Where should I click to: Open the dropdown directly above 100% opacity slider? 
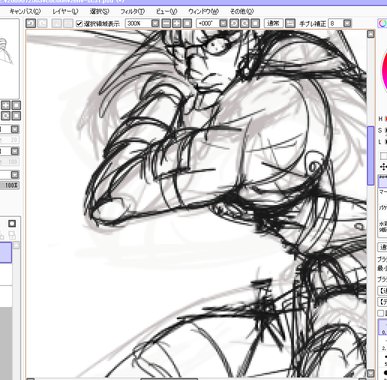(x=15, y=175)
